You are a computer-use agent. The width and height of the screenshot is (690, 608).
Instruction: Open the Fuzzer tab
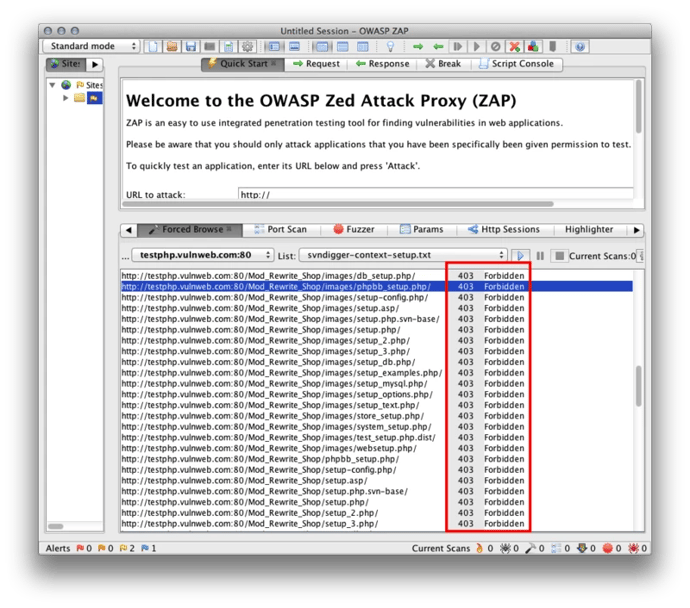pos(353,229)
